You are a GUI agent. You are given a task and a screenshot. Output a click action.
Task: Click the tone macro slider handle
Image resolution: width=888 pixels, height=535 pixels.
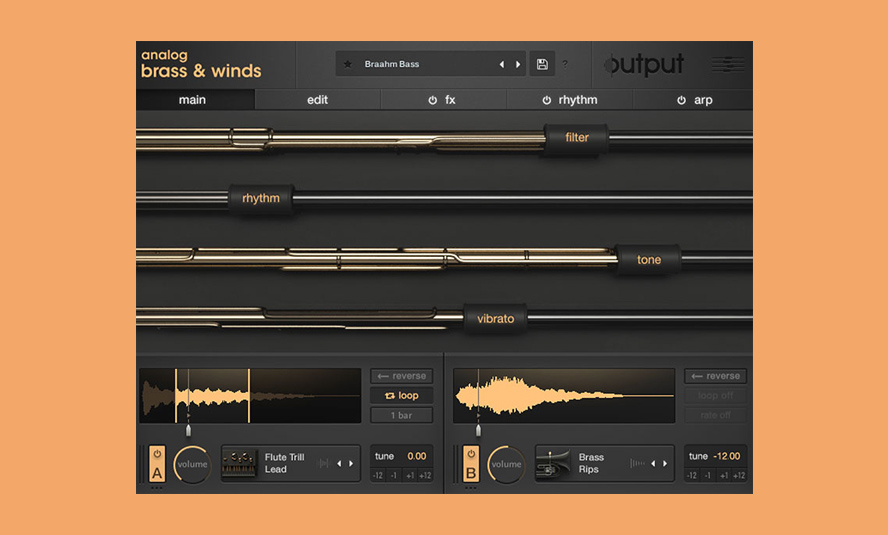pyautogui.click(x=648, y=259)
